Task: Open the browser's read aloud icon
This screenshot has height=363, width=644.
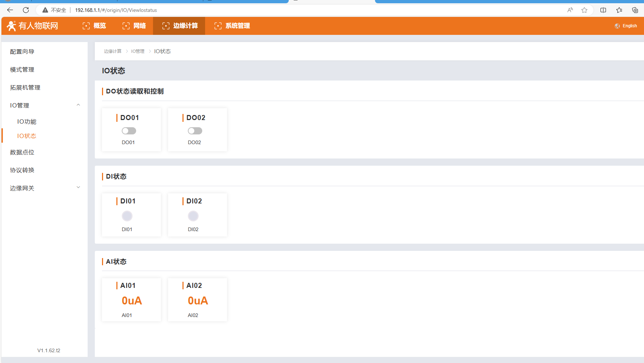Action: coord(570,10)
